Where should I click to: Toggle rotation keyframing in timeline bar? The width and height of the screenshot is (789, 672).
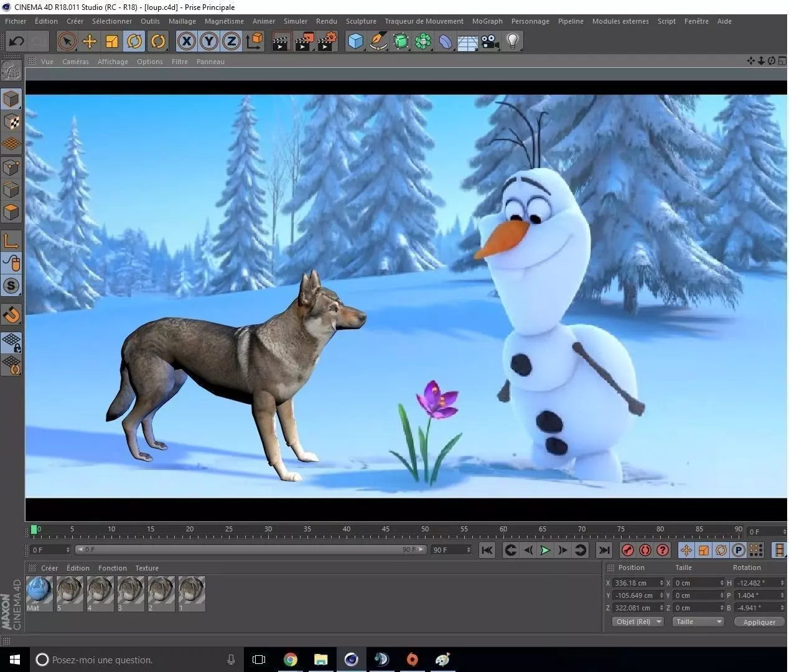[x=721, y=550]
